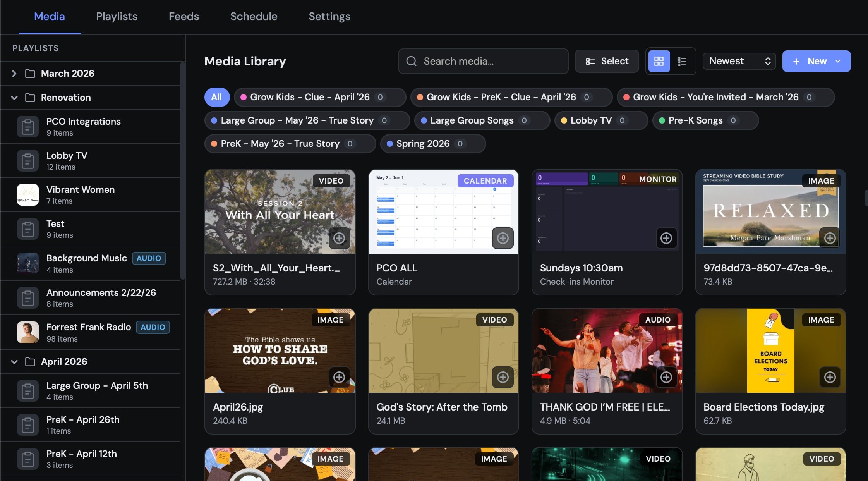Click the April 2026 folder icon

tap(30, 362)
